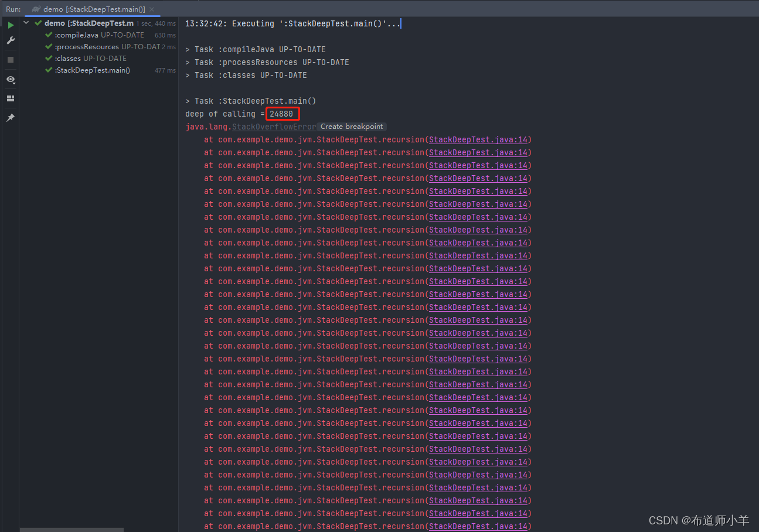Click green check icon beside :compileJava
This screenshot has width=759, height=532.
pos(49,35)
